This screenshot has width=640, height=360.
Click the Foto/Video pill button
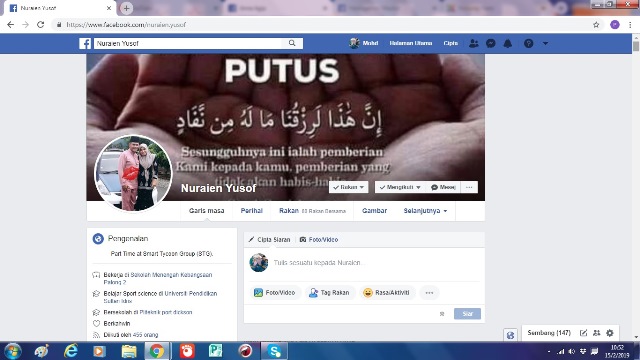pos(275,293)
